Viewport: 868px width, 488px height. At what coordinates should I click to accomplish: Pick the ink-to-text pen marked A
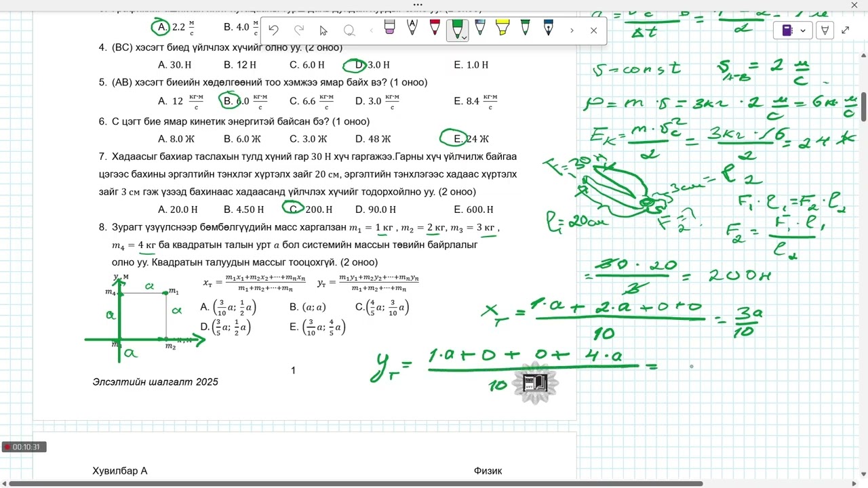coord(412,28)
